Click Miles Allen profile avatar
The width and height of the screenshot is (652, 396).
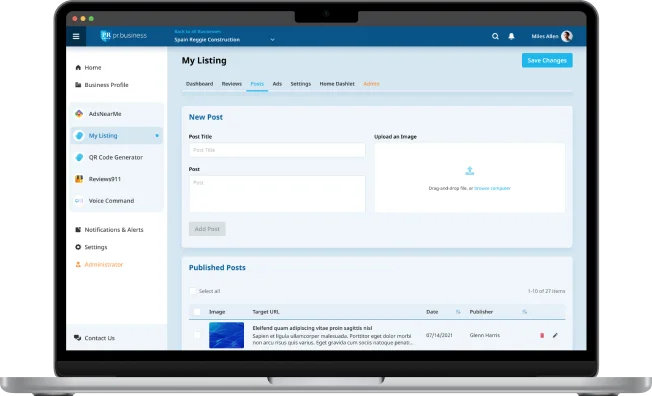click(x=567, y=36)
